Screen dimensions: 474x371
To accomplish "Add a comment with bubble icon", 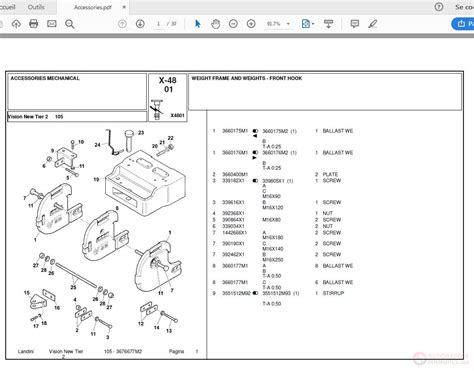I will [355, 24].
